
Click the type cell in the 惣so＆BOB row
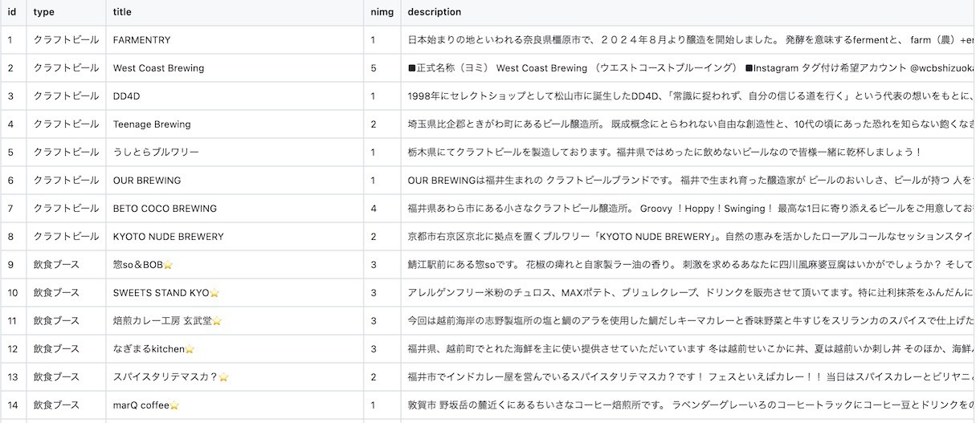[x=56, y=265]
